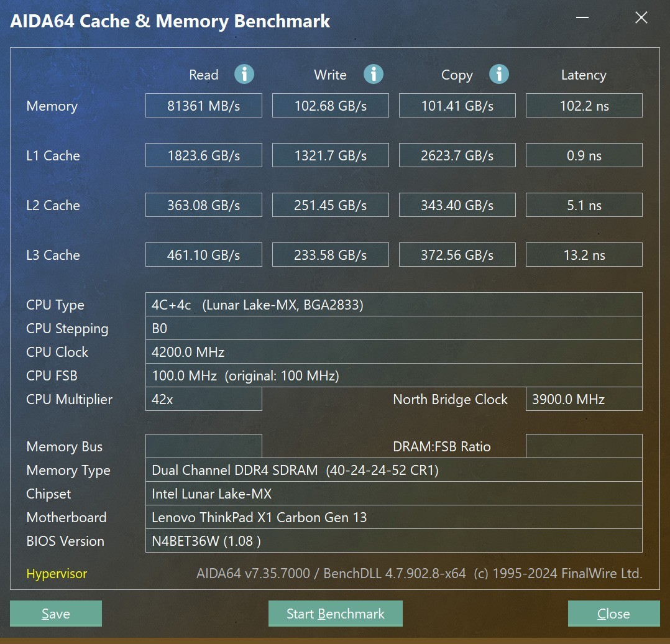670x644 pixels.
Task: Open the Read benchmark info tooltip
Action: (244, 74)
